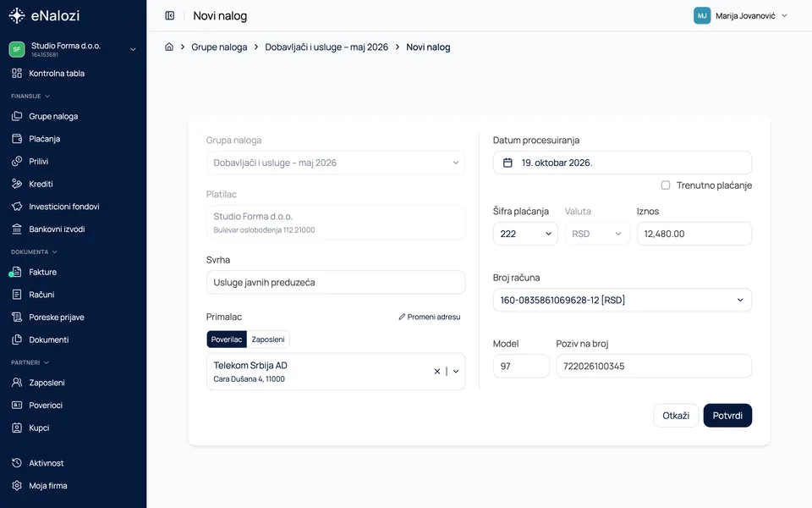Image resolution: width=812 pixels, height=508 pixels.
Task: Select the Poverilac recipient type
Action: pos(227,340)
